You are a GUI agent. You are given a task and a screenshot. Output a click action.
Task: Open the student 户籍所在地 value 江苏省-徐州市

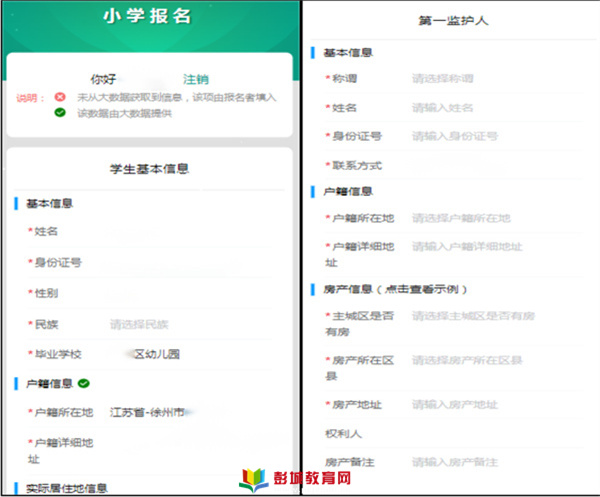pos(147,412)
